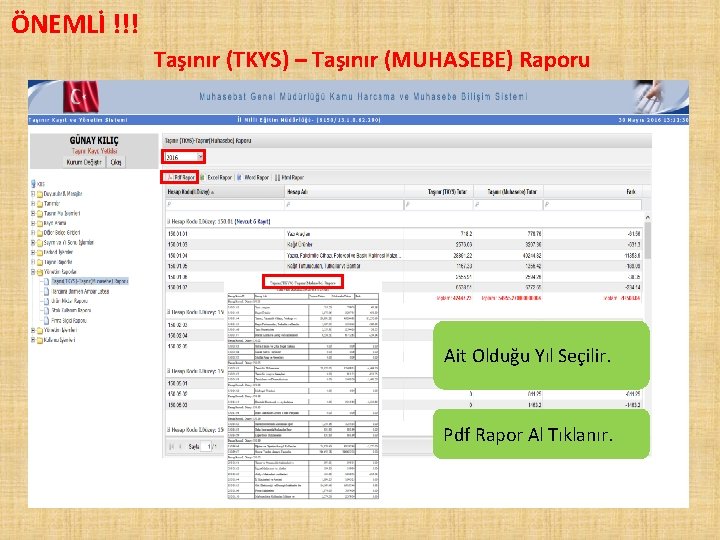Open the Ambar Listesi report tree item
This screenshot has height=540, width=720.
click(x=80, y=291)
